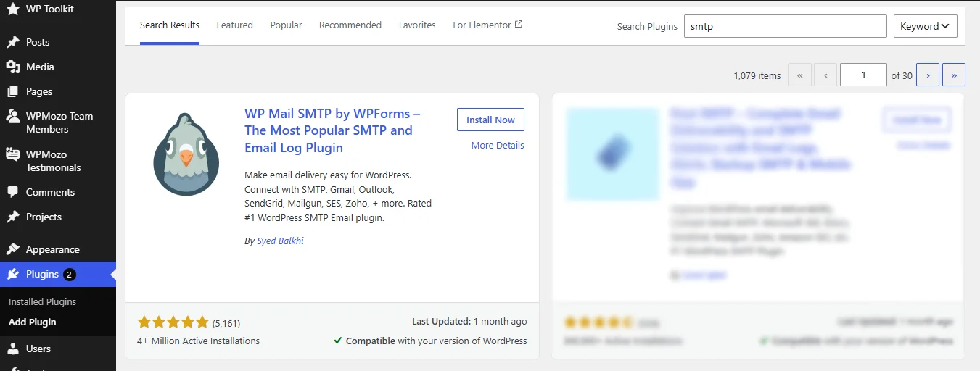The image size is (980, 371).
Task: Click the Posts pushpin icon
Action: click(x=13, y=42)
